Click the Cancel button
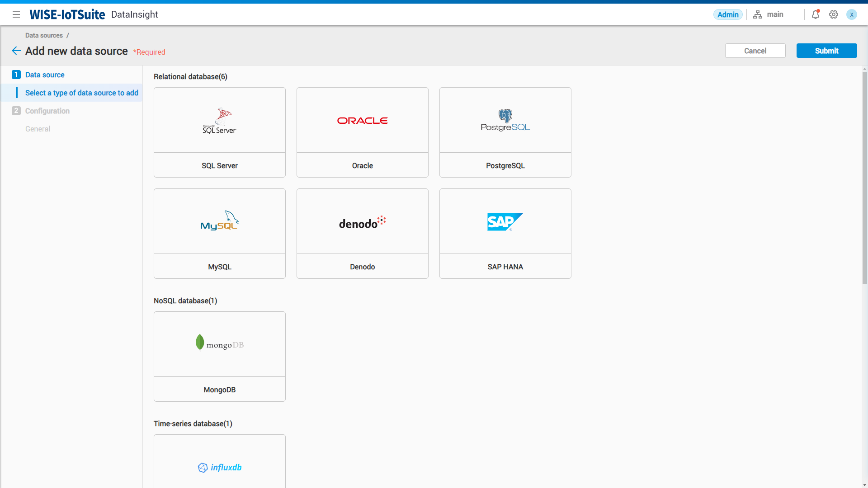Image resolution: width=868 pixels, height=488 pixels. click(755, 51)
